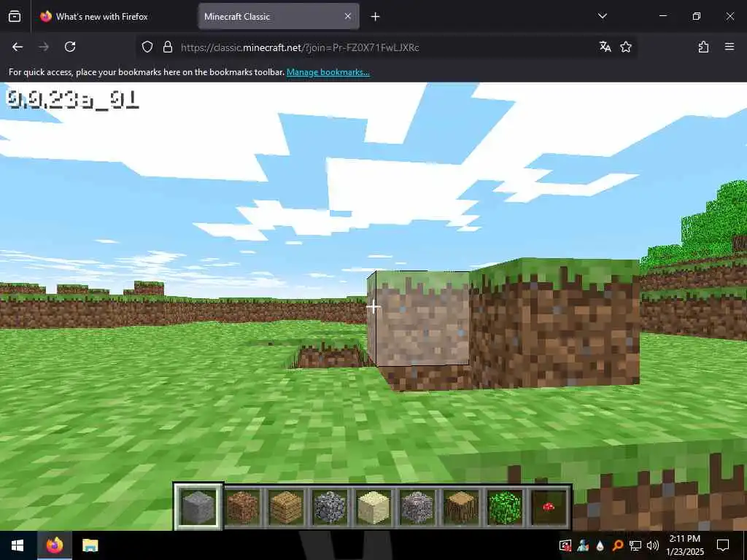View site security padlock info
Image resolution: width=747 pixels, height=560 pixels.
[167, 47]
